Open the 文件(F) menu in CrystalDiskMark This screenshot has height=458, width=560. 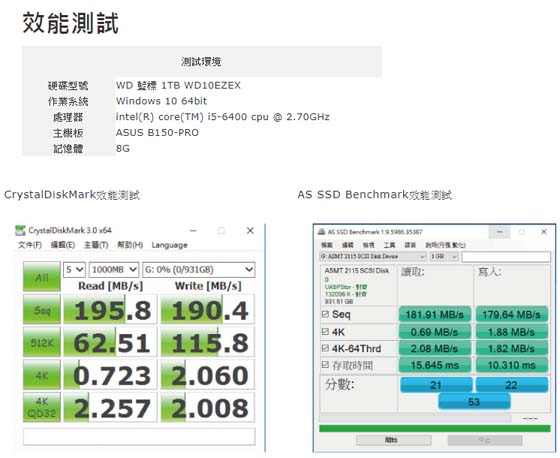click(x=30, y=245)
